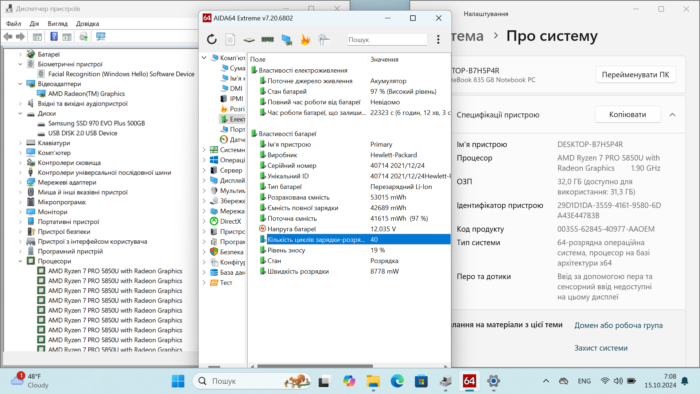Viewport: 700px width, 394px height.
Task: Select the Рівень зносу row
Action: pyautogui.click(x=350, y=250)
